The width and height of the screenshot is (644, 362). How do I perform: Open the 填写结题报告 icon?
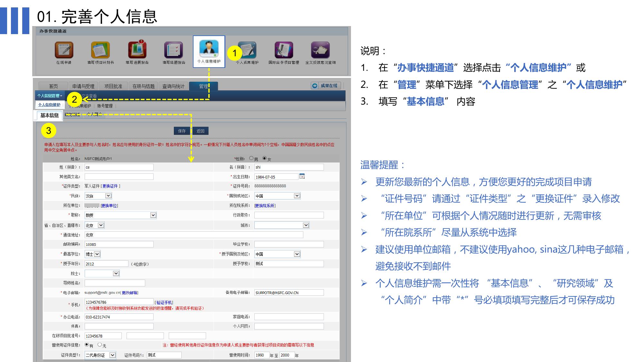tap(174, 50)
